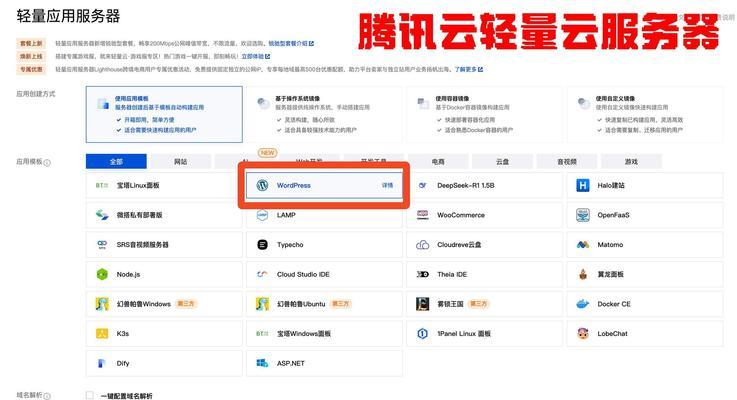Click the Dify logo icon
The height and width of the screenshot is (400, 737).
click(102, 363)
